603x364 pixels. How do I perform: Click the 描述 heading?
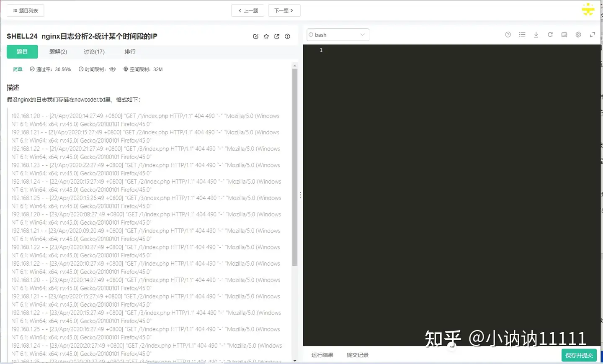click(13, 87)
